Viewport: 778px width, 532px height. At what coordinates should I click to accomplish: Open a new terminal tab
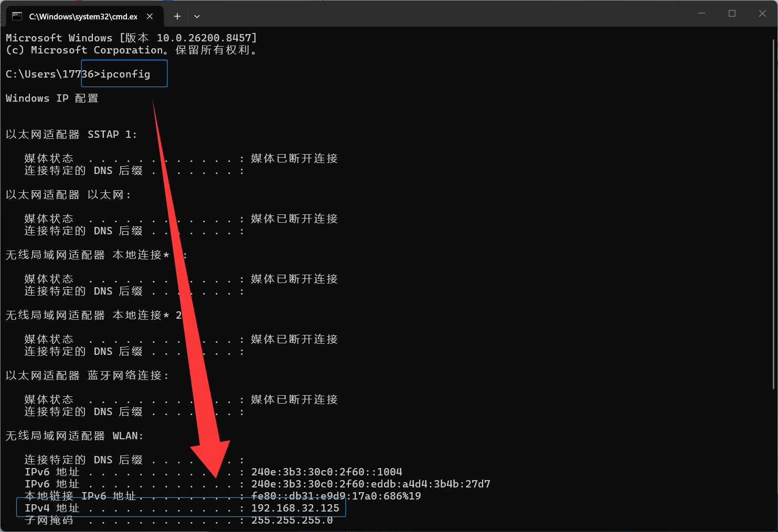click(177, 16)
